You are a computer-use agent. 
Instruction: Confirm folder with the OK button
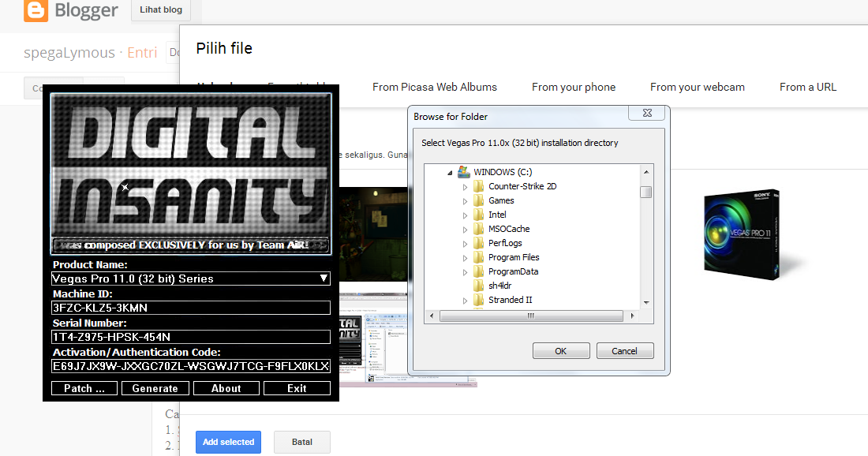tap(561, 351)
